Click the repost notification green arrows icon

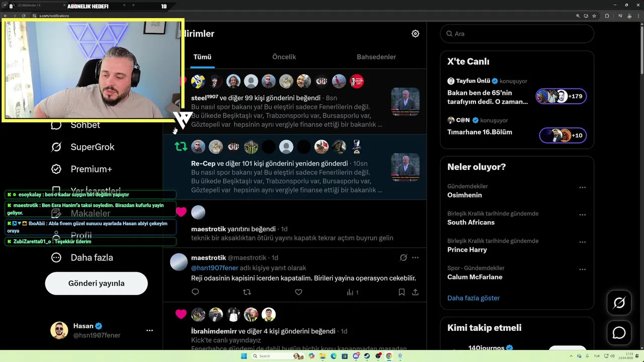click(x=181, y=146)
